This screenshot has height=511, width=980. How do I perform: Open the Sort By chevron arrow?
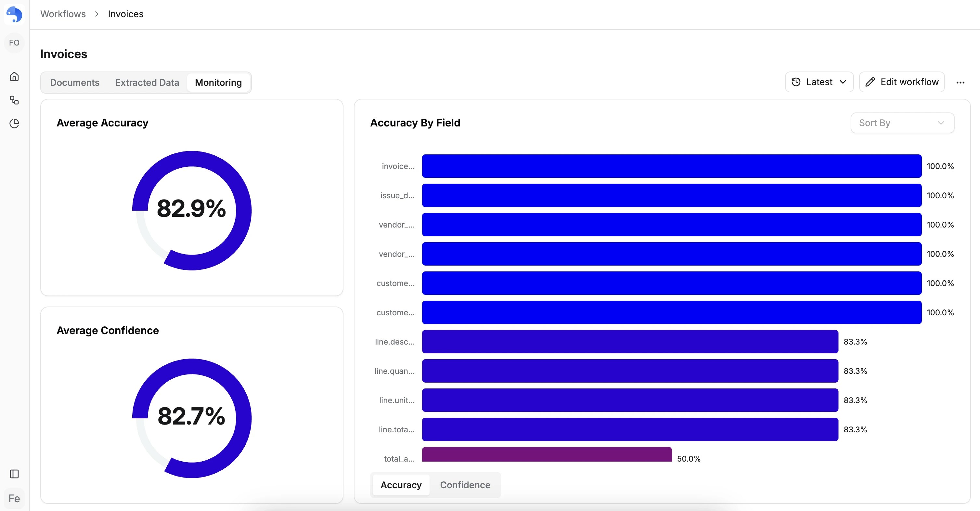[942, 123]
